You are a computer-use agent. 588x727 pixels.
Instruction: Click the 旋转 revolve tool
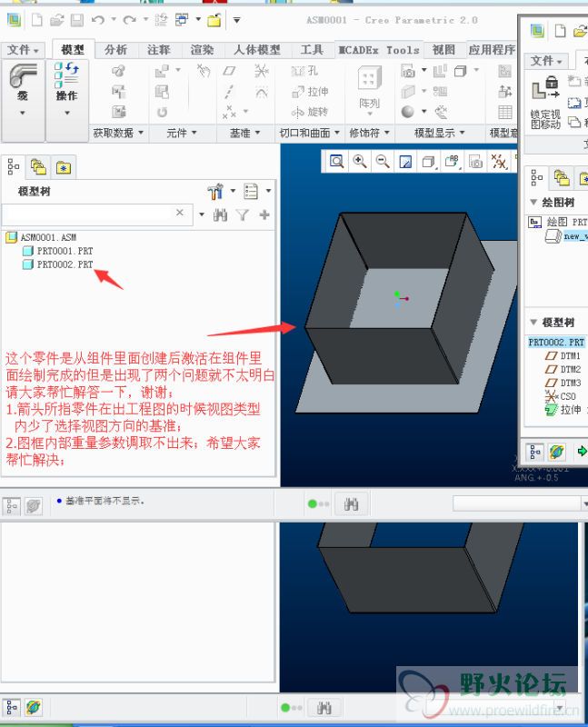(x=310, y=112)
